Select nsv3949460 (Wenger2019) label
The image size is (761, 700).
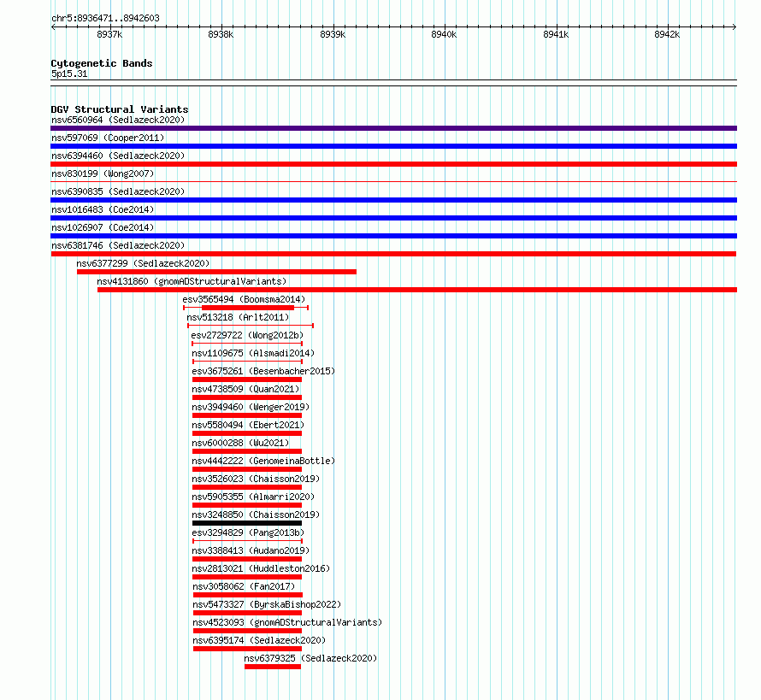coord(251,407)
